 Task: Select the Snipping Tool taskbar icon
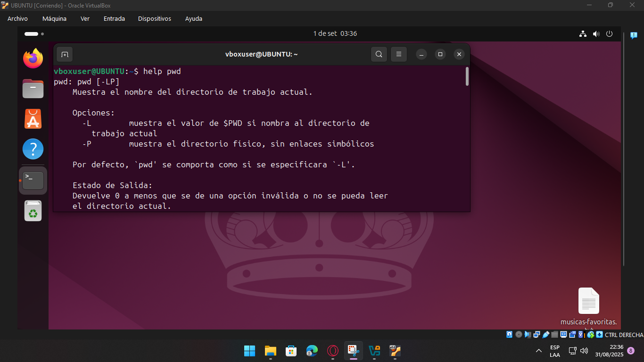click(354, 351)
